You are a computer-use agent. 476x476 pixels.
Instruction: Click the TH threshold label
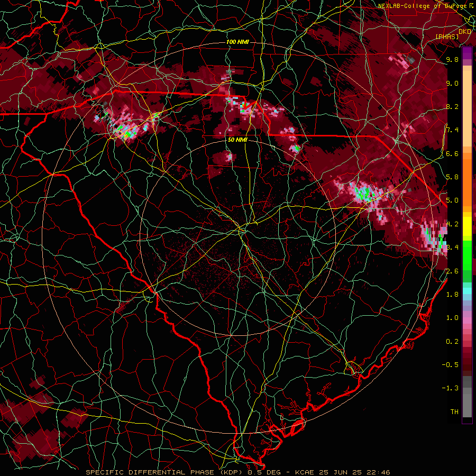(x=454, y=412)
